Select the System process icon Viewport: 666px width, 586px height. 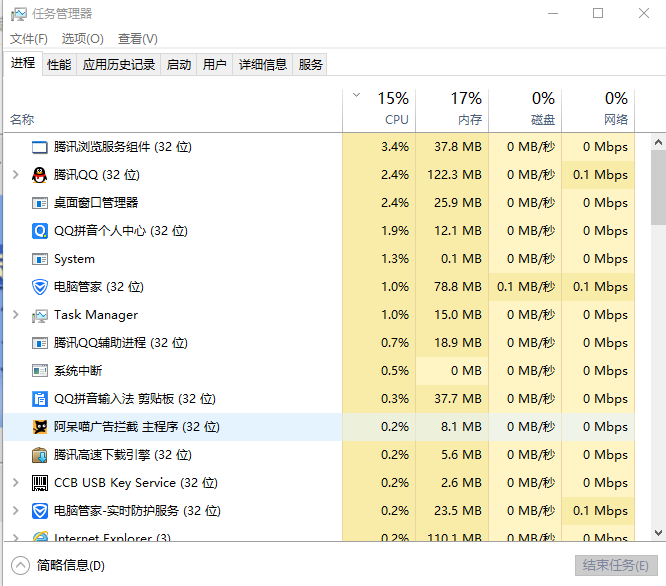(x=40, y=259)
